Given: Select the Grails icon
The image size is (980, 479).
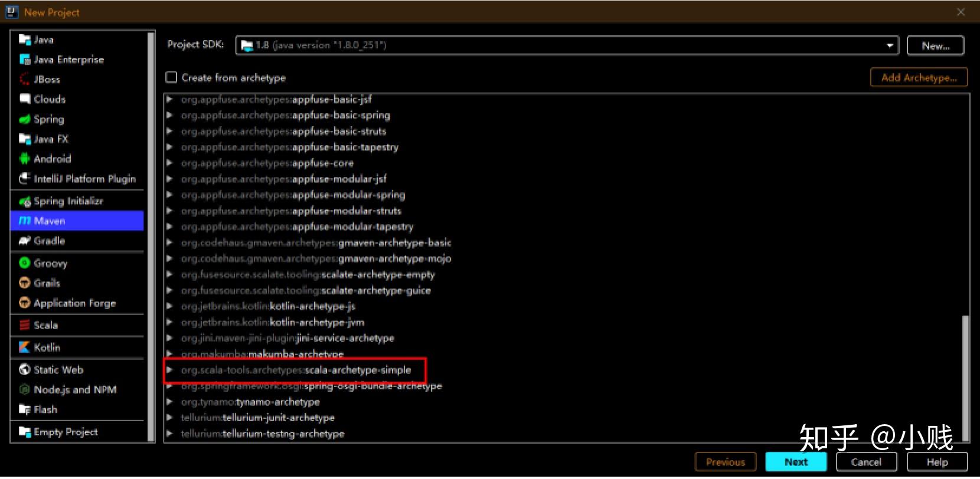Looking at the screenshot, I should click(24, 283).
